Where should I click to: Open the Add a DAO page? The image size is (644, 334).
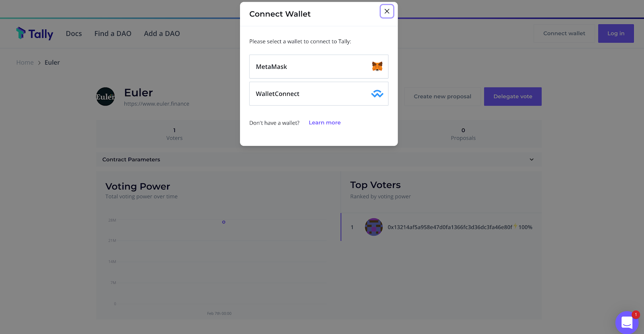coord(162,33)
